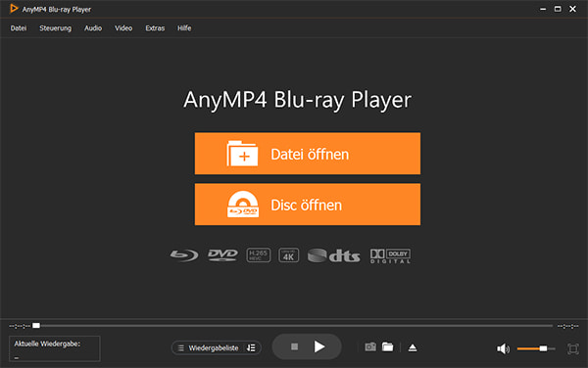Image resolution: width=588 pixels, height=368 pixels.
Task: Open the Extras menu
Action: [x=155, y=28]
